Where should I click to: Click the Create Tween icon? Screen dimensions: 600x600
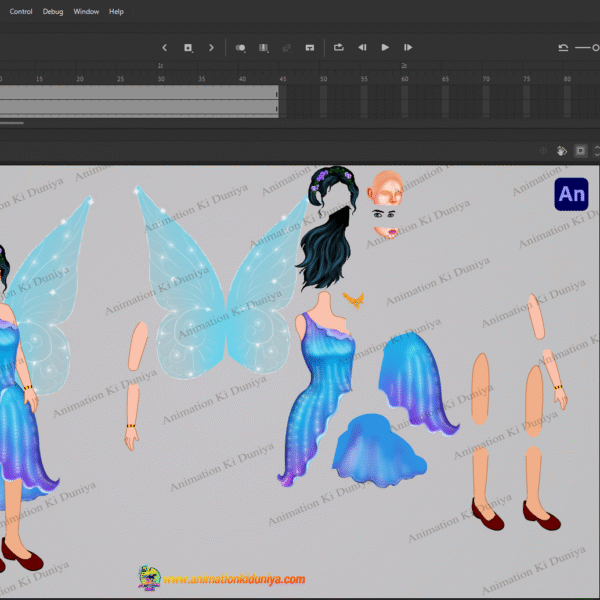point(287,48)
